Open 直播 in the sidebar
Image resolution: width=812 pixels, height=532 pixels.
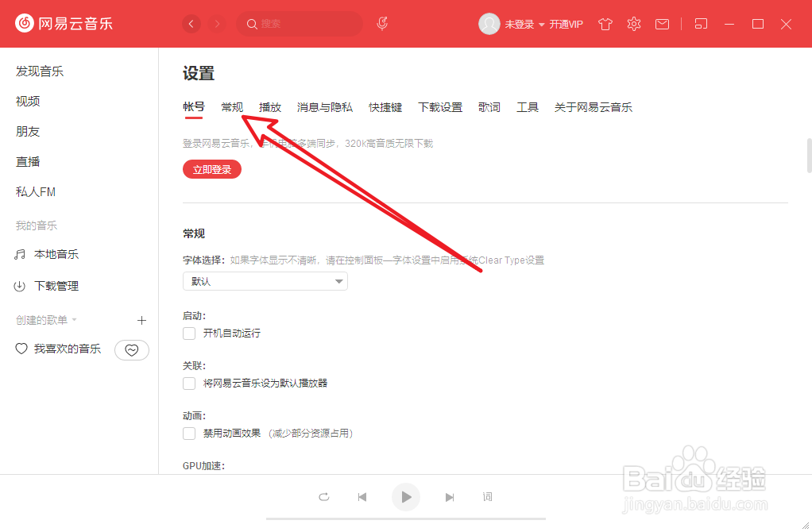tap(28, 162)
